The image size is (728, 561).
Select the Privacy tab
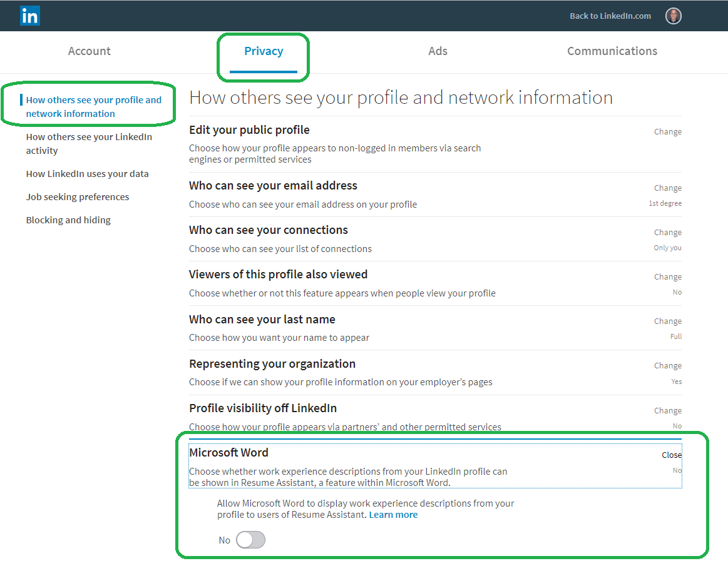pos(264,51)
